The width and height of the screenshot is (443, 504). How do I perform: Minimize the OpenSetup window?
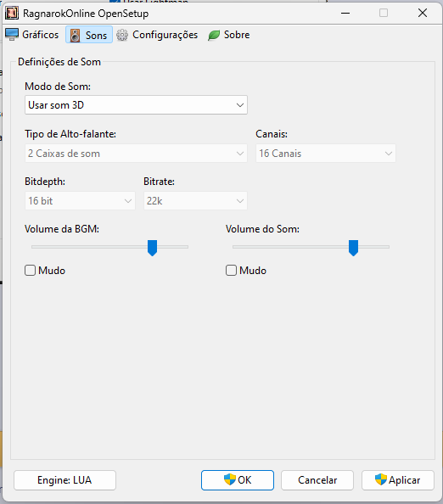click(x=345, y=14)
